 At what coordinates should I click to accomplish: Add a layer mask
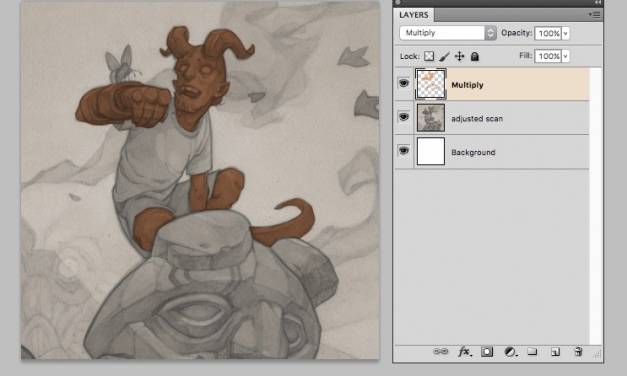click(487, 352)
